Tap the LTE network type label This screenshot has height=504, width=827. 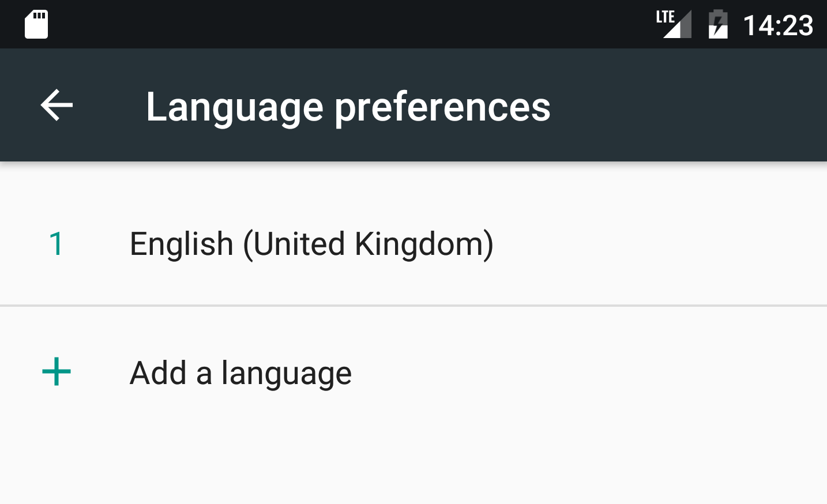coord(665,16)
